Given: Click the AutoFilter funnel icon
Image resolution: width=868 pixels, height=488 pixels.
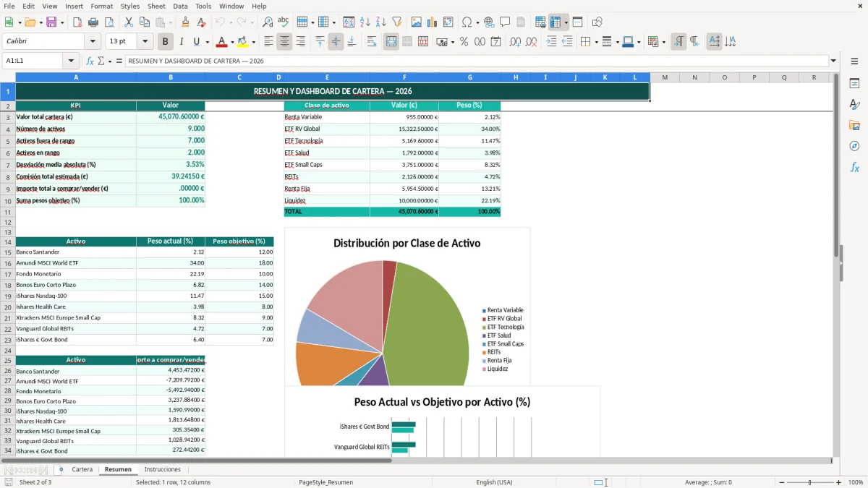Looking at the screenshot, I should coord(397,22).
